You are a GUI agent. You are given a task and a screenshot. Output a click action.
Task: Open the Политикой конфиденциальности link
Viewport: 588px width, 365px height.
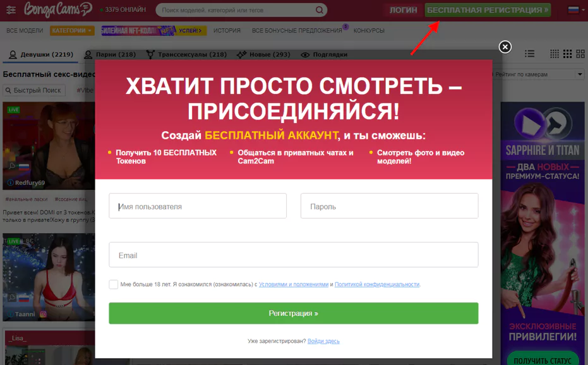coord(377,284)
